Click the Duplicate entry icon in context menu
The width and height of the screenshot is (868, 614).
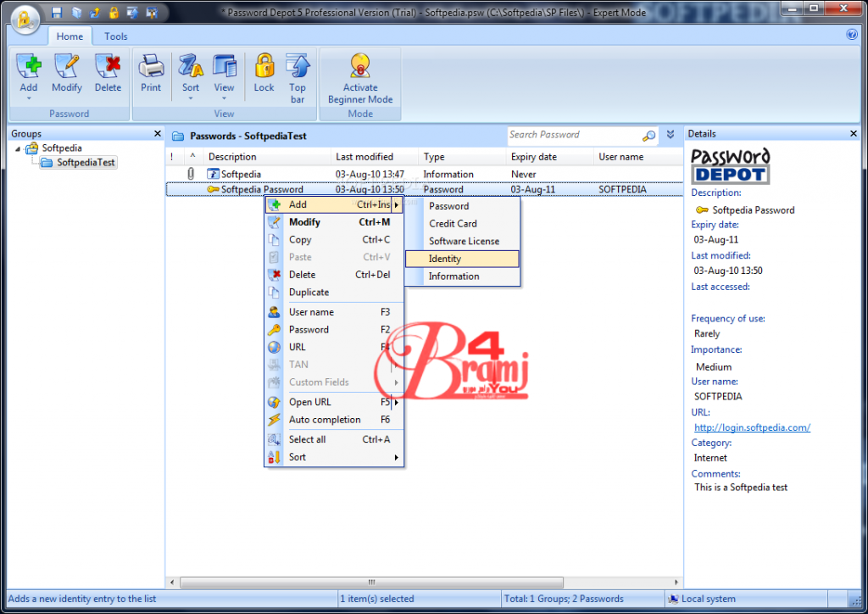[x=274, y=293]
